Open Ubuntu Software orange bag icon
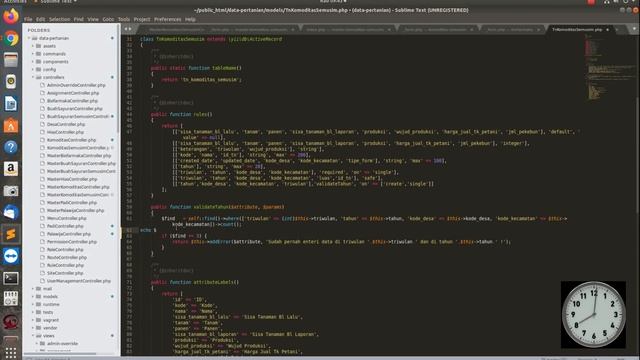 click(11, 125)
